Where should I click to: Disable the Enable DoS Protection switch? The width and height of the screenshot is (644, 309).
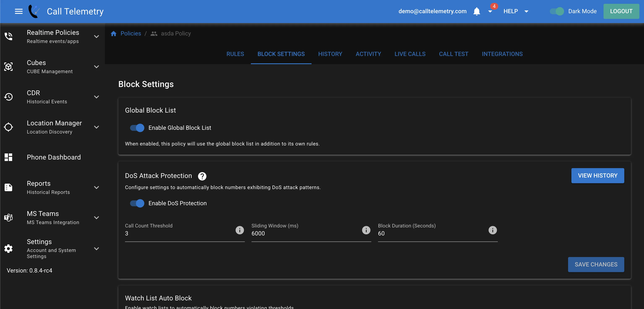pos(137,203)
